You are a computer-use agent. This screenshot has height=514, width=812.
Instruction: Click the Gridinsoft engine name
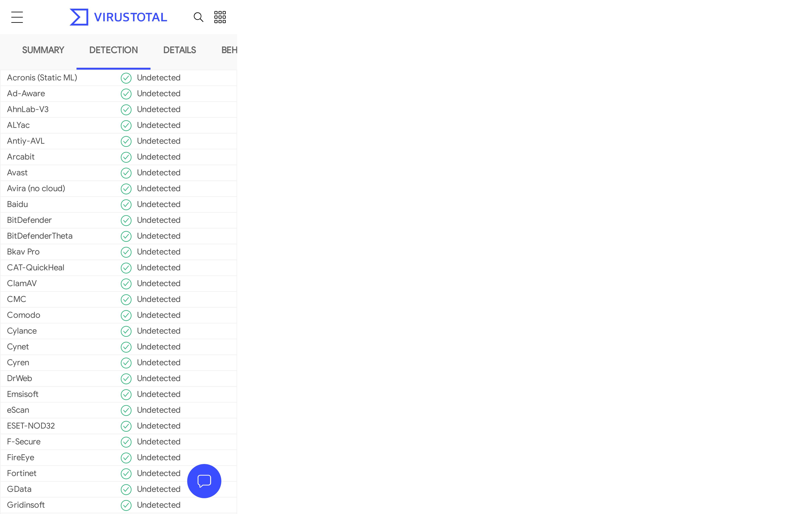[26, 505]
